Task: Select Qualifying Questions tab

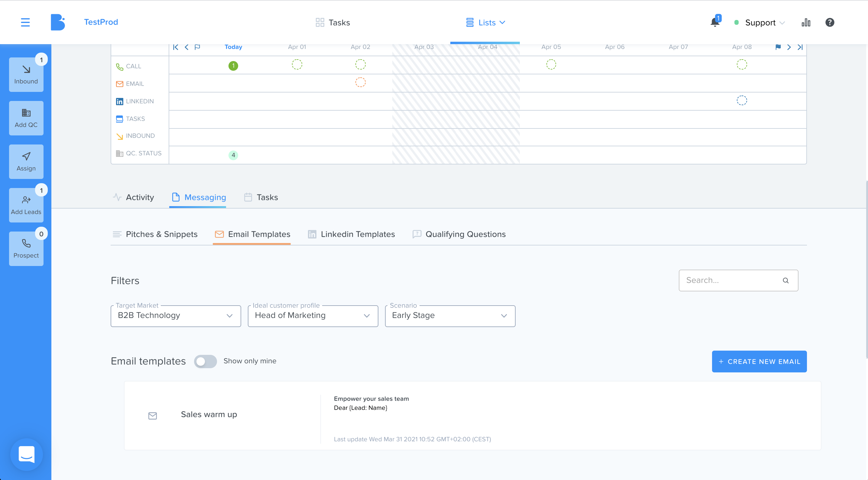Action: click(459, 234)
